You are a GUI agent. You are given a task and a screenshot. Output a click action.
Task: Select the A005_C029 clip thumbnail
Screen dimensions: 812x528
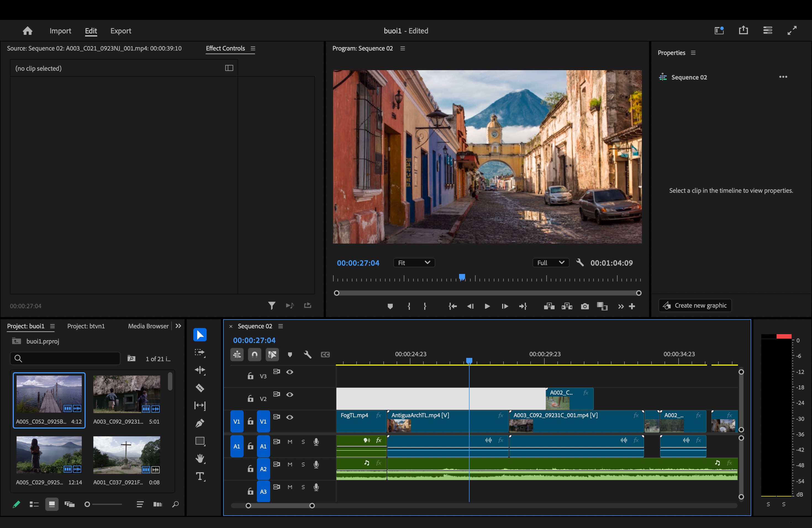[49, 455]
